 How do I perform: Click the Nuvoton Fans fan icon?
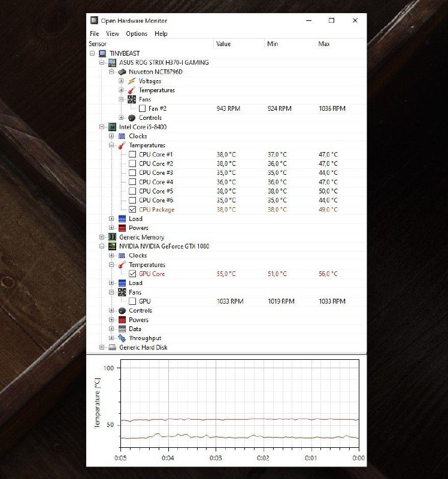(132, 99)
